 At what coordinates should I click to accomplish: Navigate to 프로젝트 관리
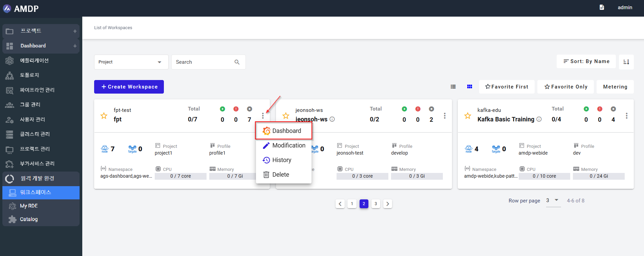(x=35, y=149)
